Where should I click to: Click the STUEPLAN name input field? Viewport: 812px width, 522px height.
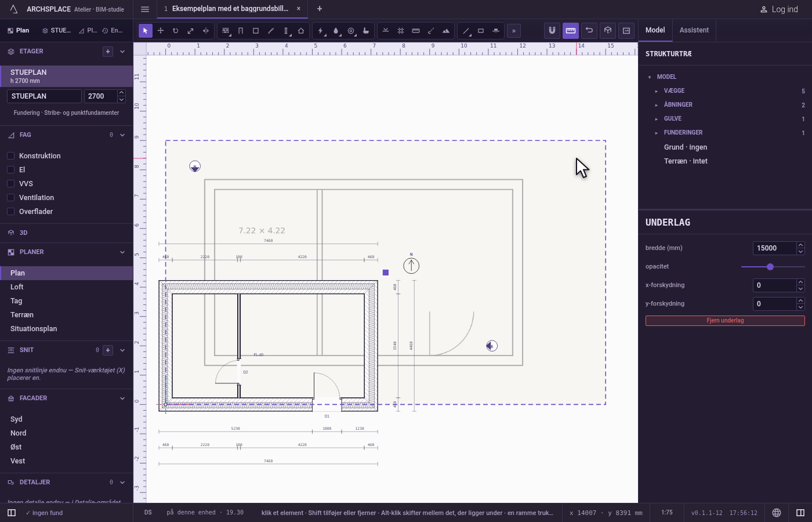pyautogui.click(x=44, y=96)
